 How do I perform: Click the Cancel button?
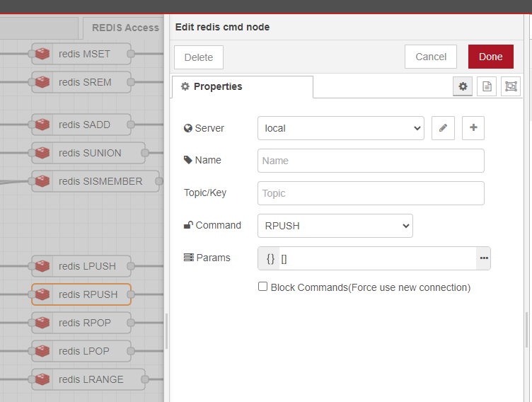pyautogui.click(x=431, y=57)
